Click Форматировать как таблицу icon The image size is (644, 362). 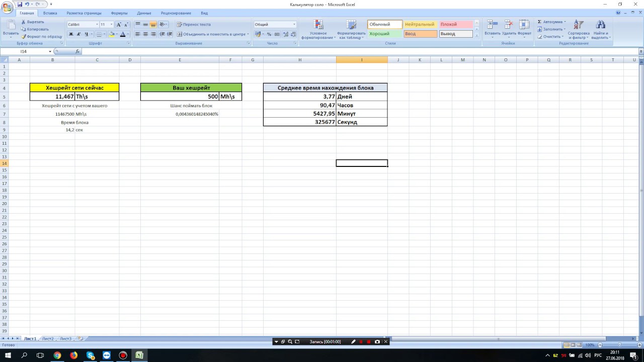click(351, 30)
